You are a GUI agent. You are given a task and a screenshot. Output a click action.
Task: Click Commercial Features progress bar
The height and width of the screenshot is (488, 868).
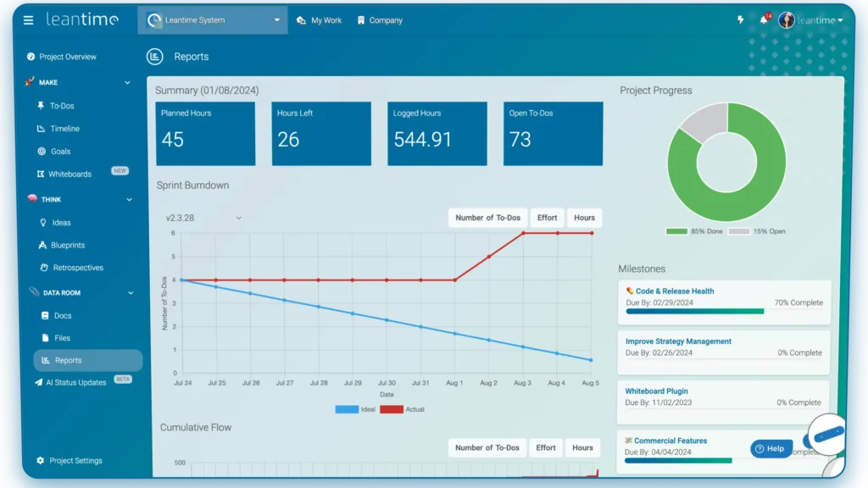coord(678,460)
